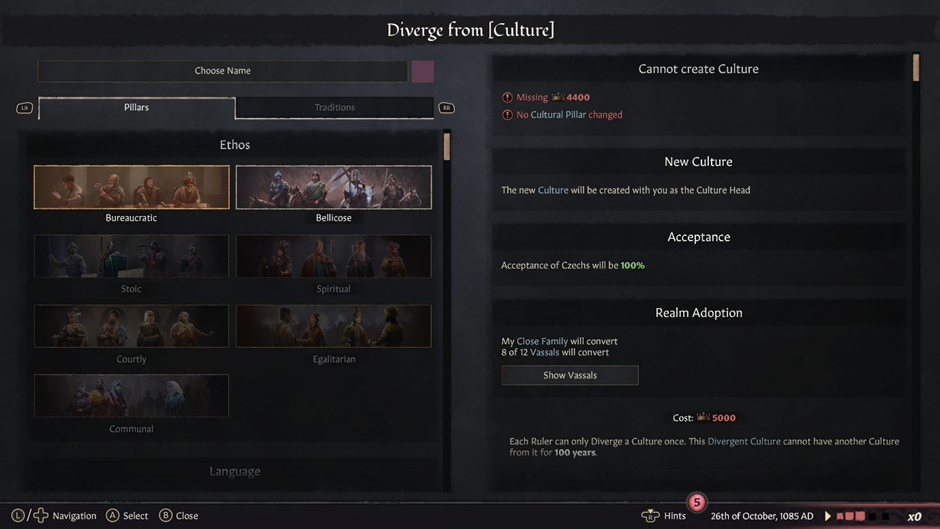Open the red notification badge showing 5

click(x=697, y=502)
